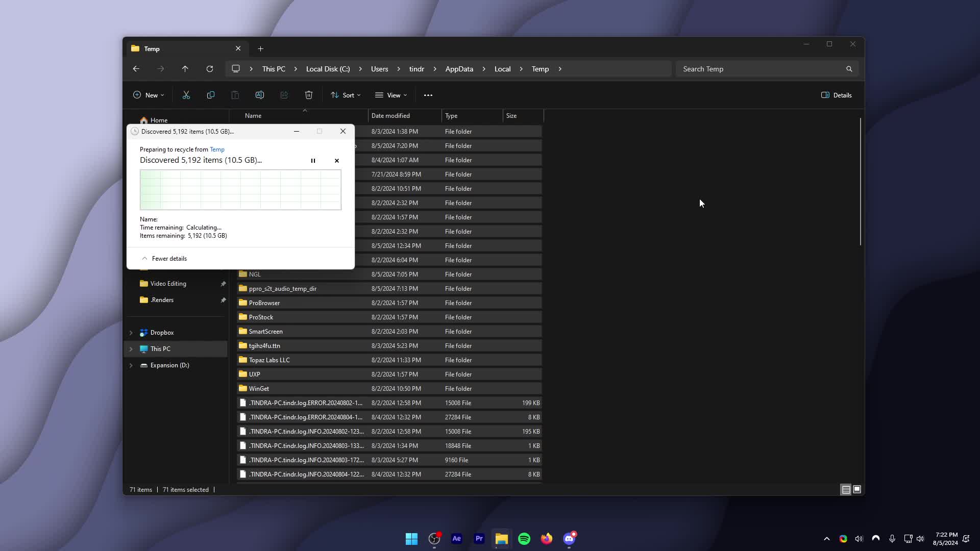980x551 pixels.
Task: Cancel the recycle operation with X
Action: pos(337,161)
